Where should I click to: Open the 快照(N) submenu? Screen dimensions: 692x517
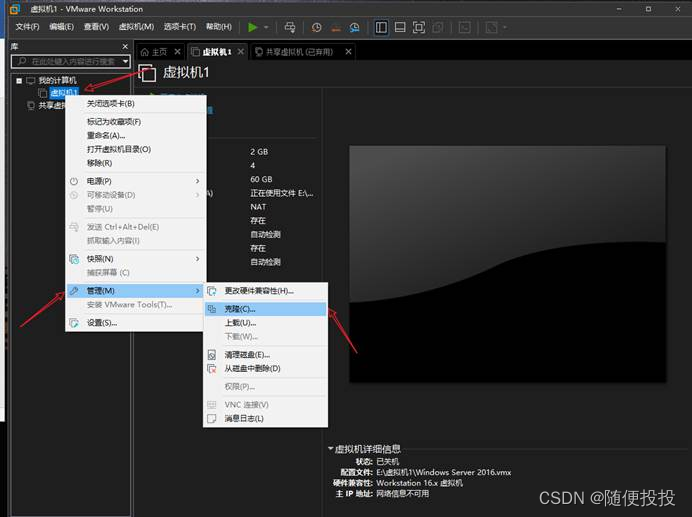click(x=136, y=259)
